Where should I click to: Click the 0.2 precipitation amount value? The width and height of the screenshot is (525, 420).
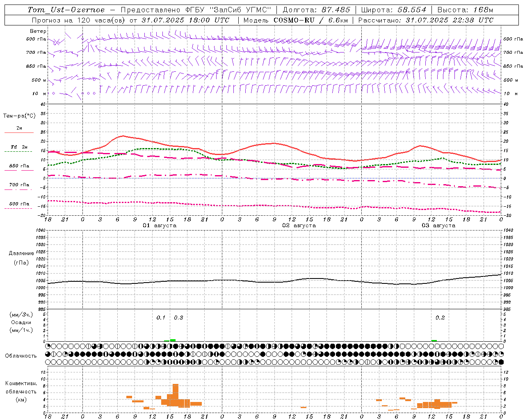[440, 318]
